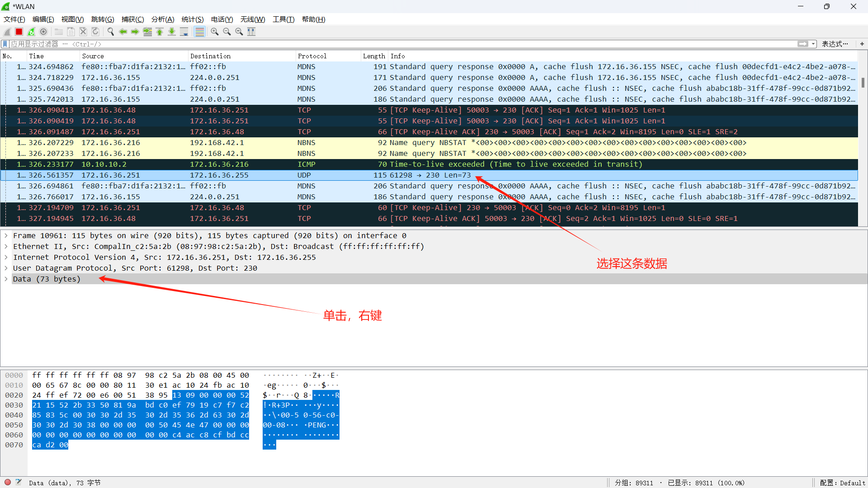Screen dimensions: 868x488
Task: Go to the last packet with down arrow icon
Action: (172, 32)
